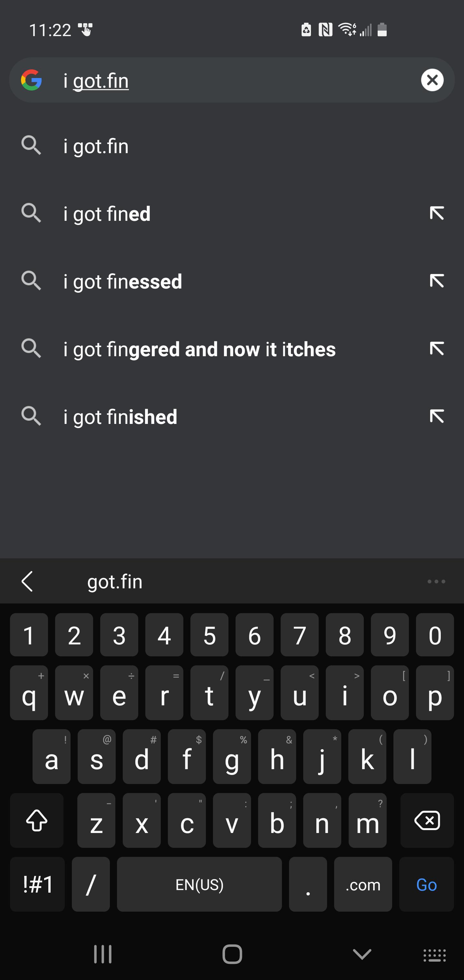The image size is (464, 980).
Task: Open keyboard toolbar three-dot options
Action: pos(436,581)
